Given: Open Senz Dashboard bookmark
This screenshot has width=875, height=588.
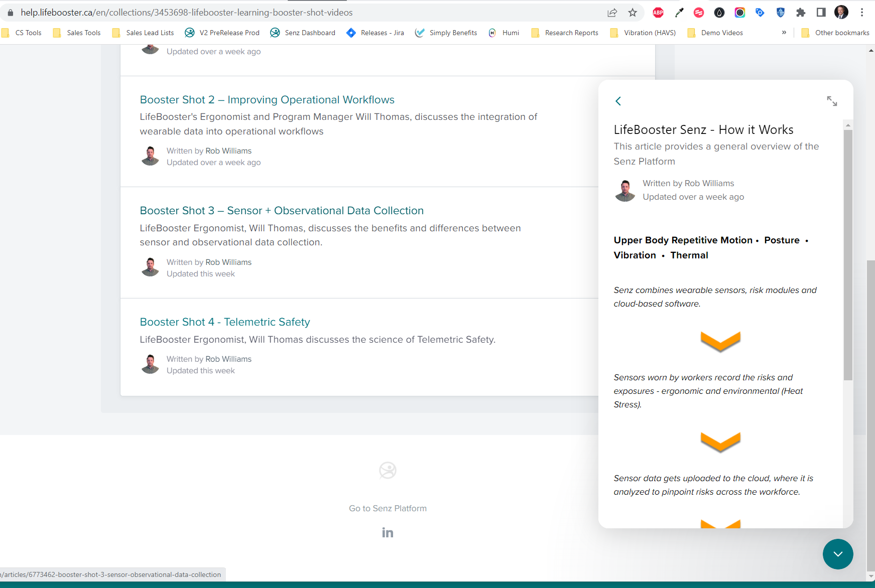Looking at the screenshot, I should 303,33.
